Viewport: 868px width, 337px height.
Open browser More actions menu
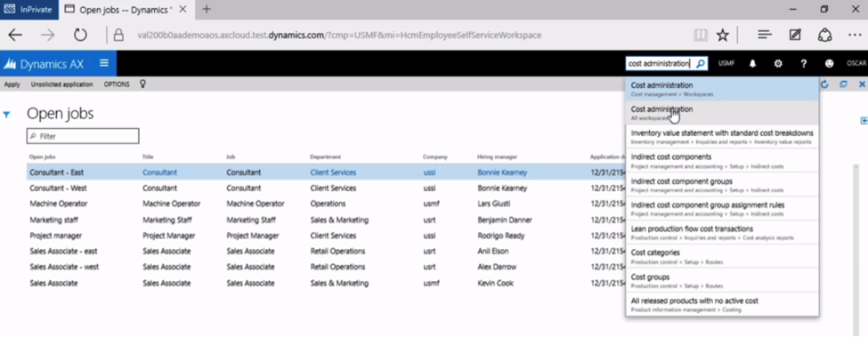point(855,35)
